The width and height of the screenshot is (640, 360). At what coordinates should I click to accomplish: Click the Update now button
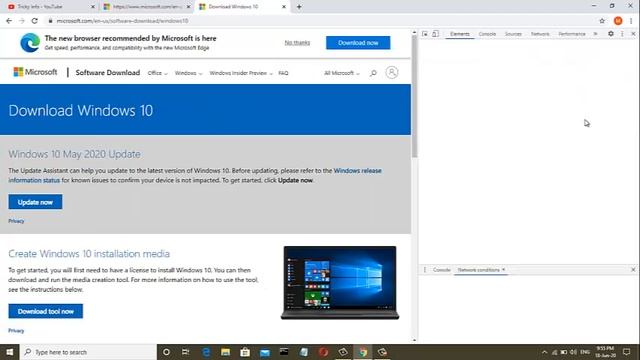[35, 202]
